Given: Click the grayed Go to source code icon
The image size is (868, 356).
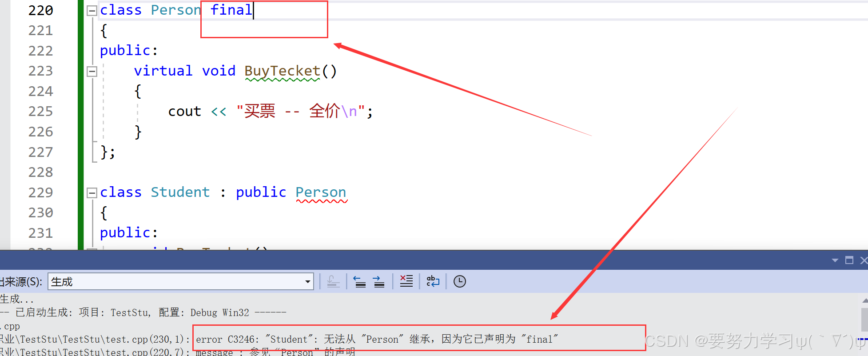Looking at the screenshot, I should [333, 281].
